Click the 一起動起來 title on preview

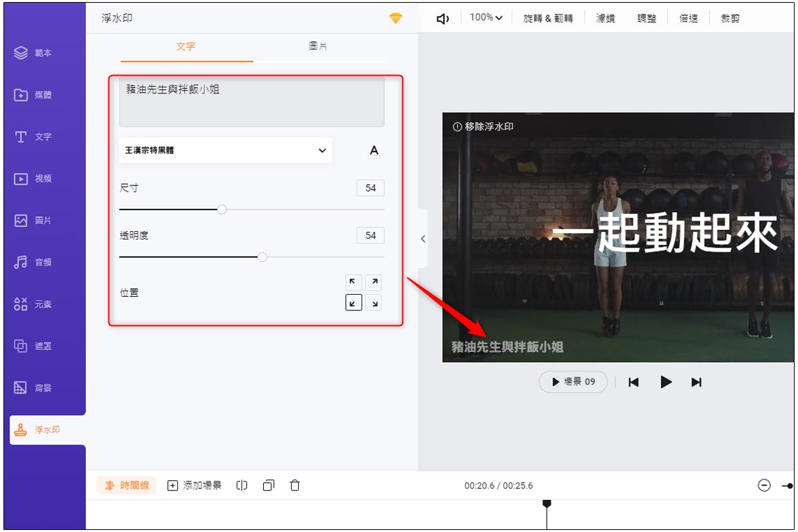pos(665,233)
